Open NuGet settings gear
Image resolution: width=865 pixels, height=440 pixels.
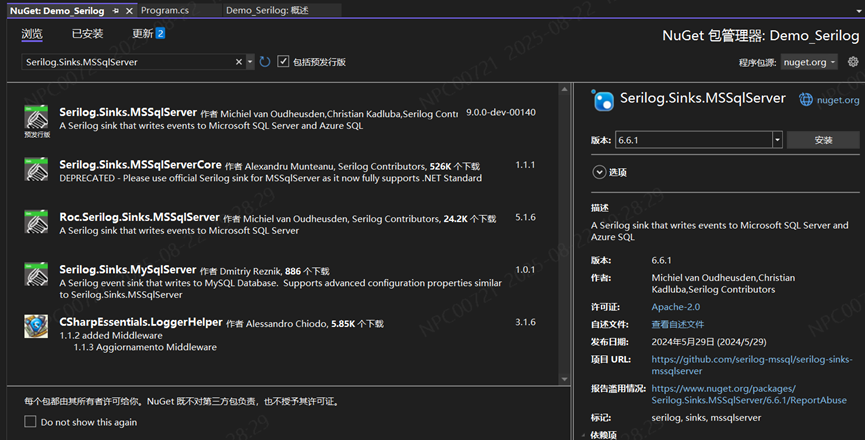coord(853,62)
